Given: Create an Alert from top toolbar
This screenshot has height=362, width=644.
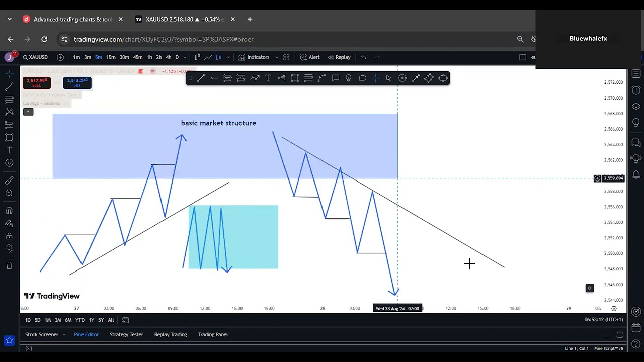Looking at the screenshot, I should 309,57.
